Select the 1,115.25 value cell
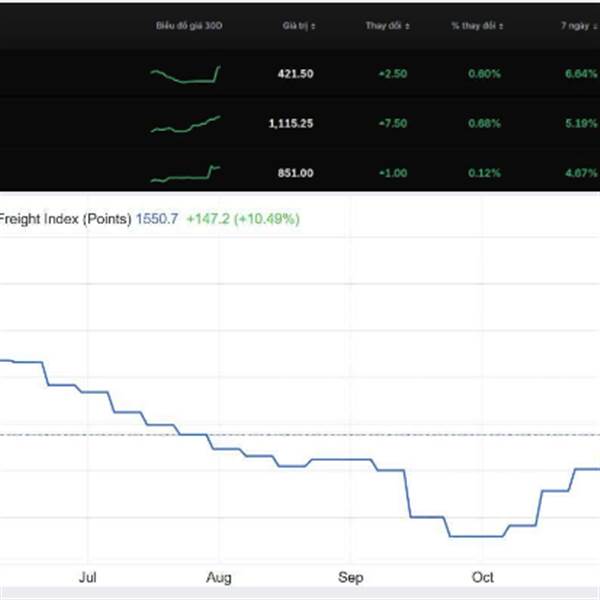The height and width of the screenshot is (600, 600). click(290, 123)
